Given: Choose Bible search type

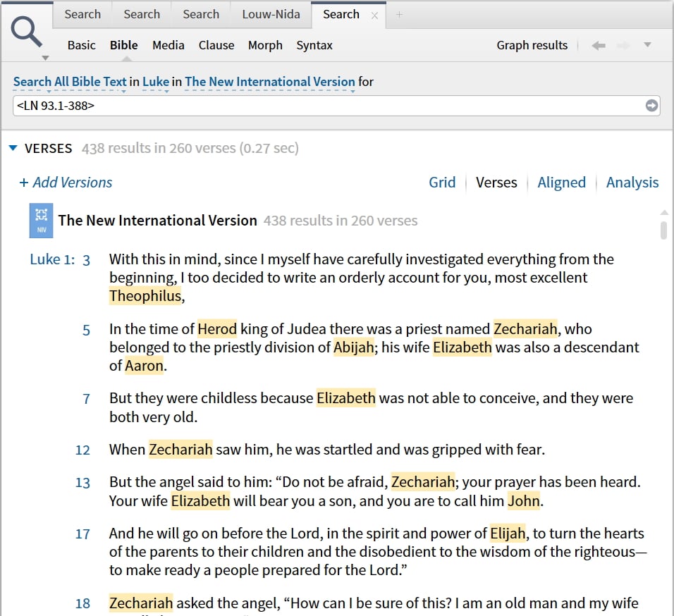Looking at the screenshot, I should pyautogui.click(x=124, y=45).
